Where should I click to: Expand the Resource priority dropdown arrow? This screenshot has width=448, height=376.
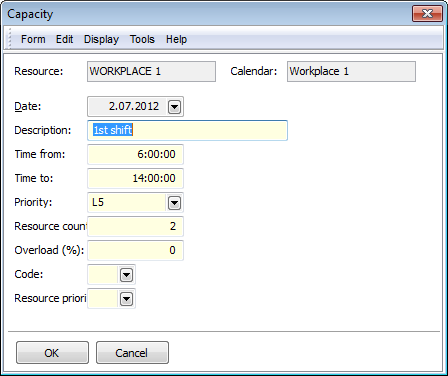[126, 299]
